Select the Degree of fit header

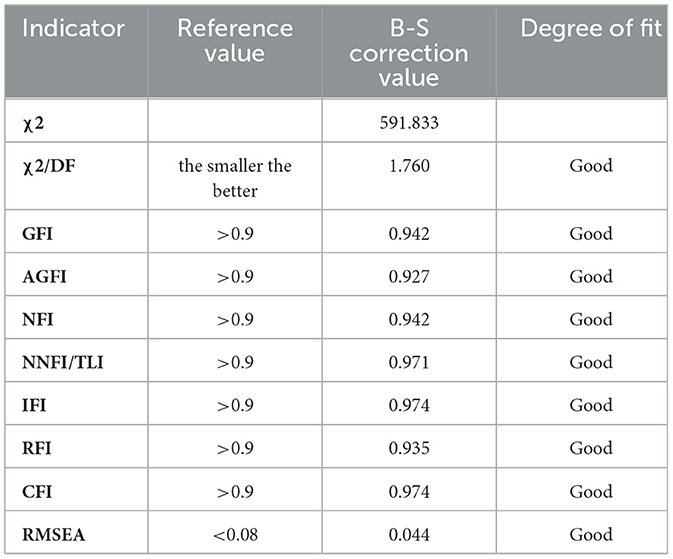591,28
